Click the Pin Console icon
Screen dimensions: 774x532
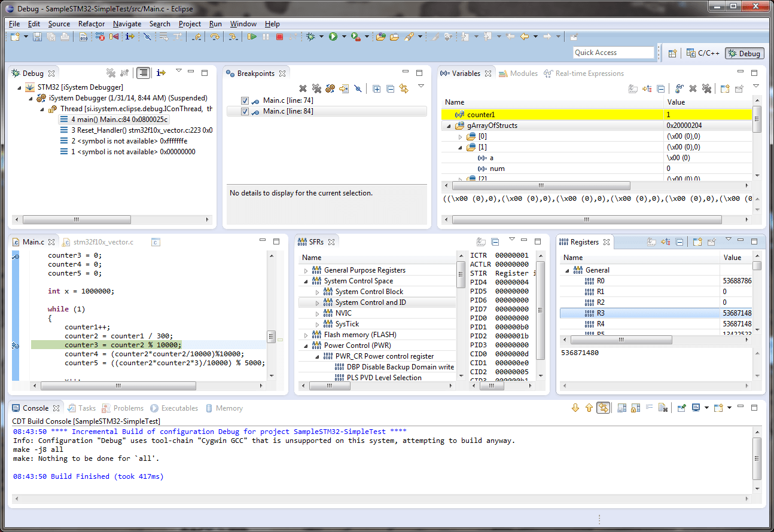(681, 408)
